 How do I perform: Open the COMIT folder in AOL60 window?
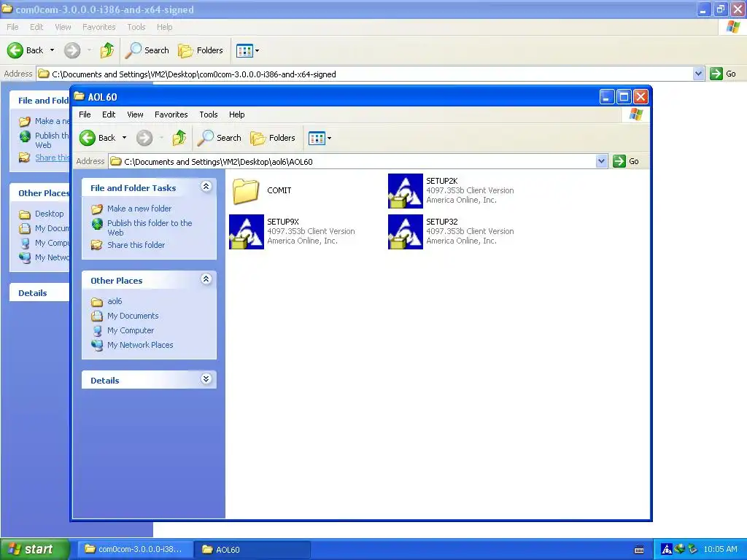pyautogui.click(x=247, y=191)
